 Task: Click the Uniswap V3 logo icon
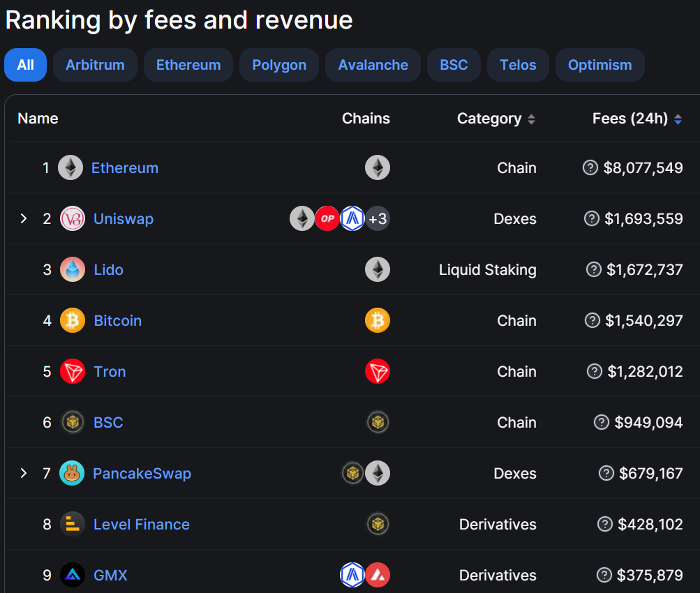(73, 218)
